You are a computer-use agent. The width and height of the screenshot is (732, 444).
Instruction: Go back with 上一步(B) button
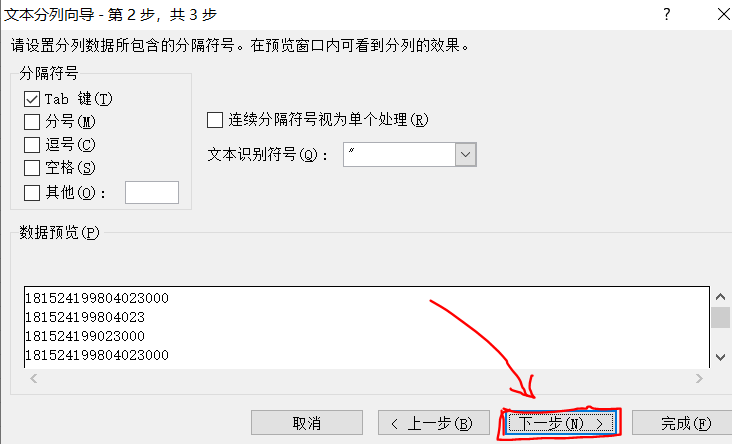pos(434,423)
